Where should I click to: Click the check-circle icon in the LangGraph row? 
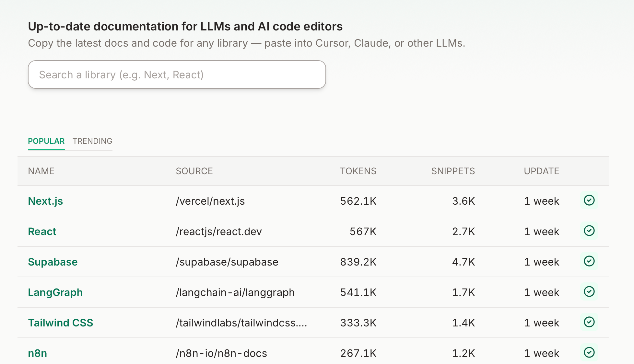tap(589, 292)
